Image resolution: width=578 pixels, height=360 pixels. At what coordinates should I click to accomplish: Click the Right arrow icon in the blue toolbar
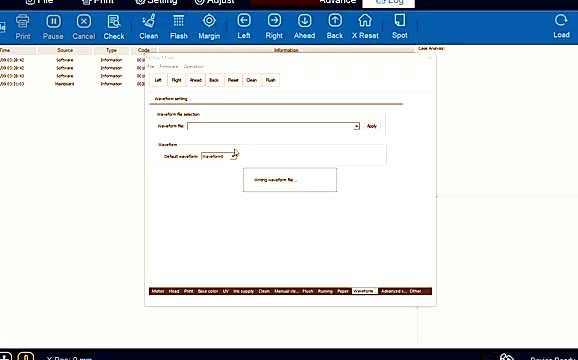click(x=274, y=27)
